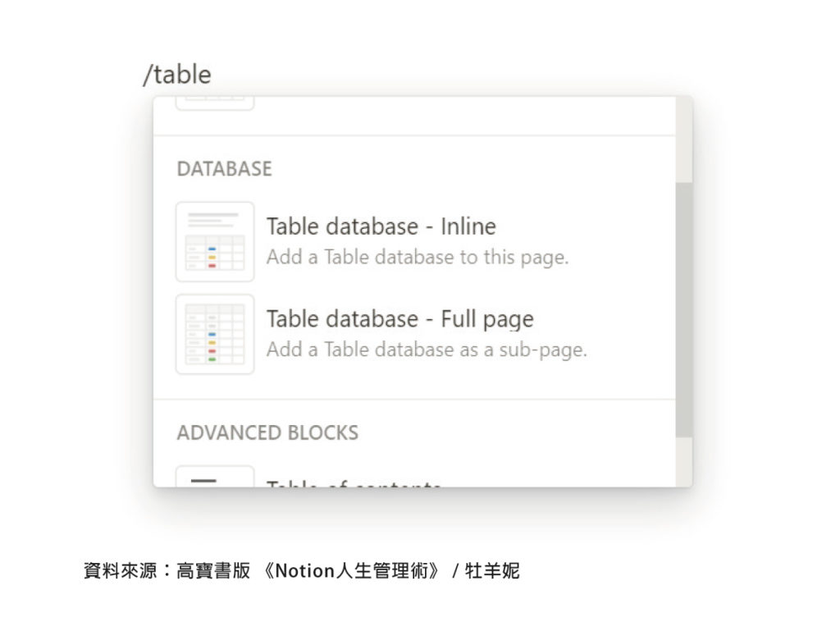Screen dimensions: 840x622
Task: Click the source caption mentioning Notion人生管理術
Action: click(302, 570)
